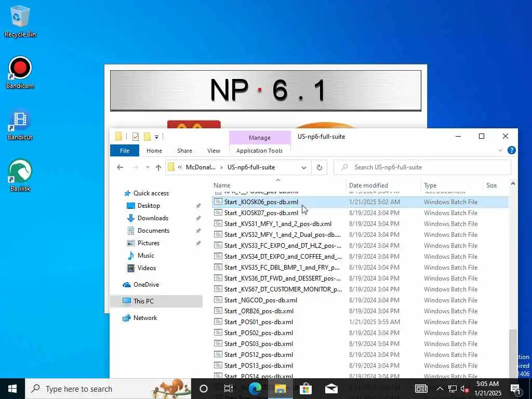Open the Basilisk browser shortcut
532x399 pixels.
coord(20,176)
